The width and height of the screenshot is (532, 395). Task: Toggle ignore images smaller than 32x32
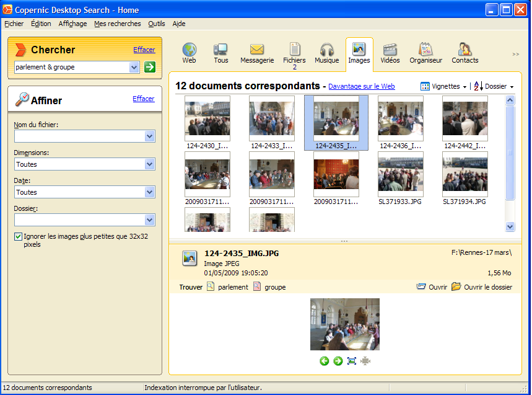point(18,236)
